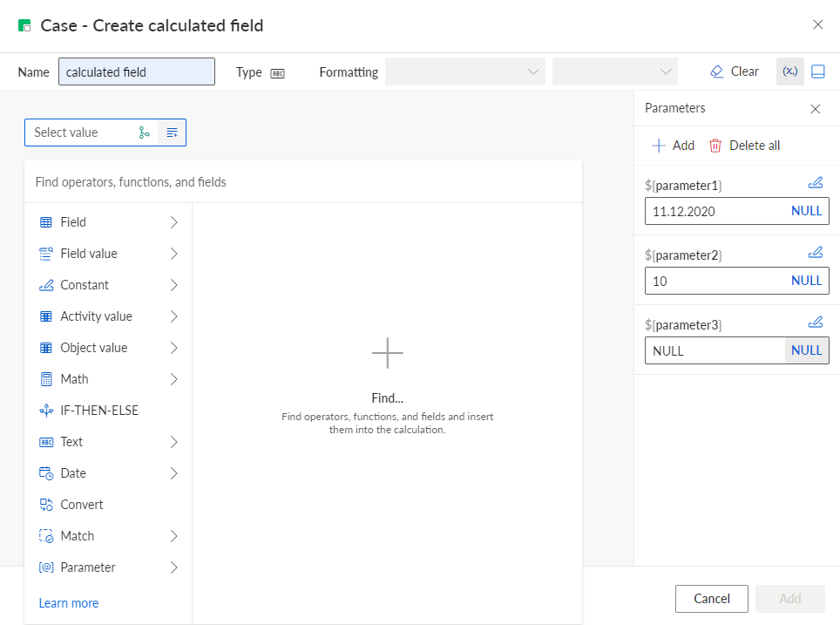This screenshot has height=625, width=840.
Task: Click the Cancel button
Action: [711, 599]
